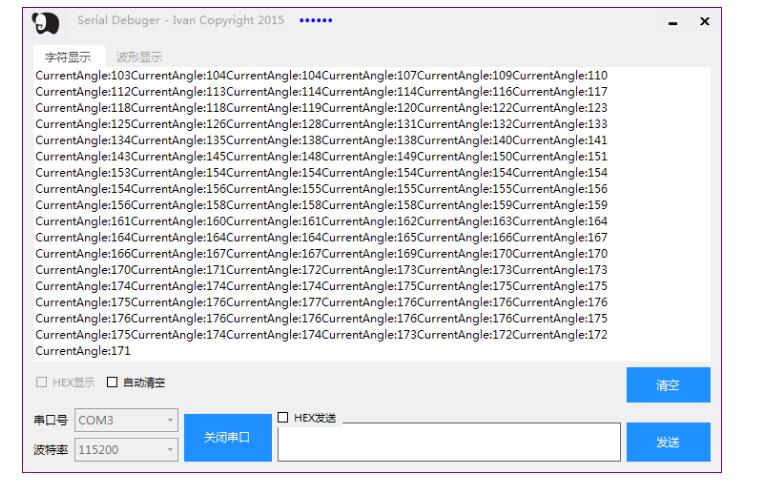The image size is (772, 488).
Task: Click the CurrentAngle:110 text in first row
Action: click(x=560, y=76)
